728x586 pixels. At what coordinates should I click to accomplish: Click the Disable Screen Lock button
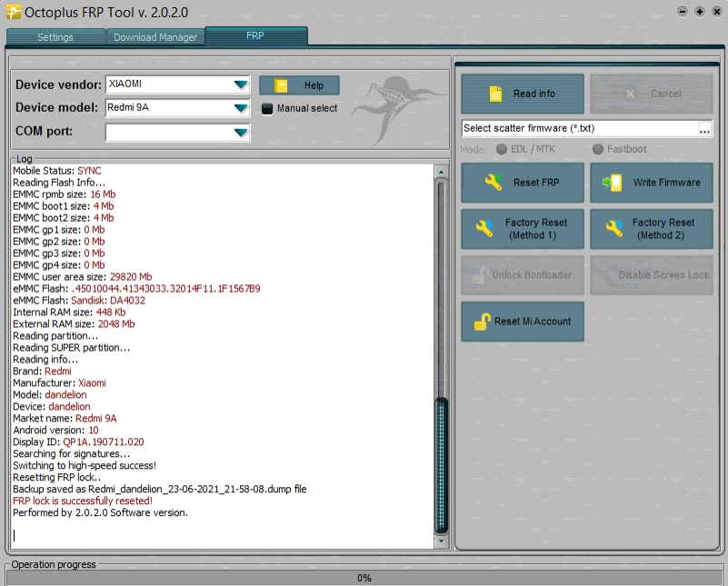pyautogui.click(x=652, y=275)
